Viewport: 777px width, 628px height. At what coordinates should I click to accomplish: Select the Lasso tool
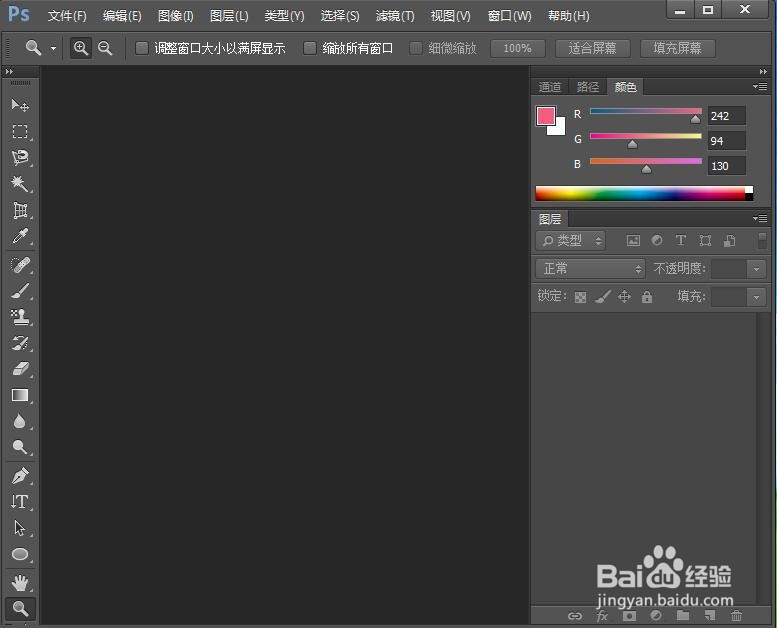click(x=20, y=158)
